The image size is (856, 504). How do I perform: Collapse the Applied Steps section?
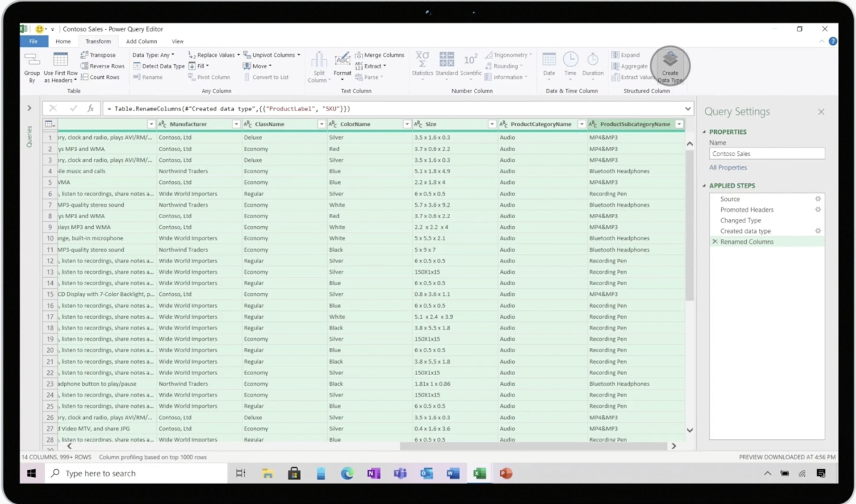[x=704, y=186]
